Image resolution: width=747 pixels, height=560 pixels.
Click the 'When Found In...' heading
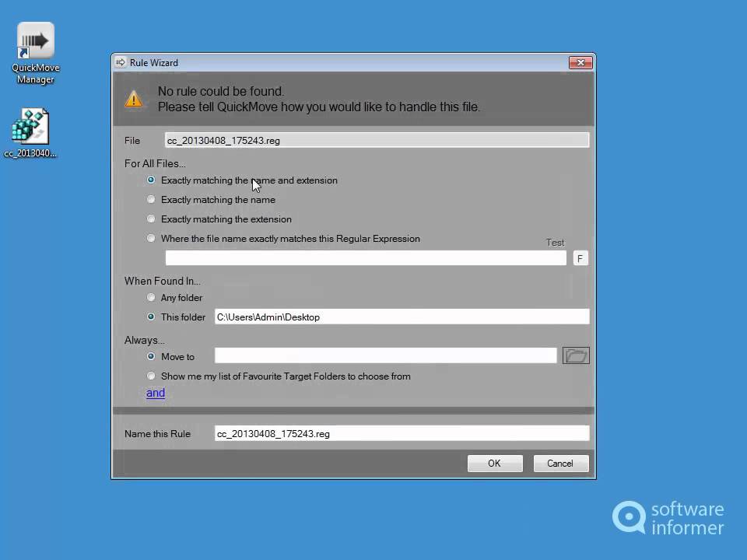pyautogui.click(x=163, y=282)
